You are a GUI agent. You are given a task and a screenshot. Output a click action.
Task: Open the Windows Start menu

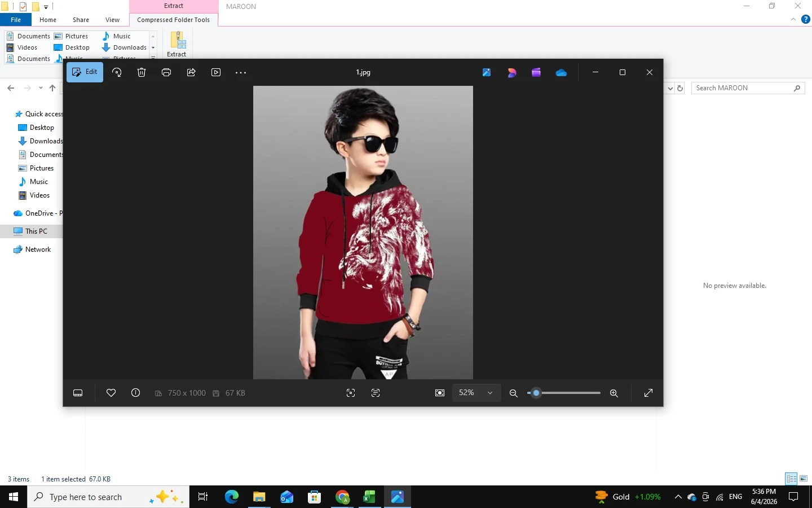[x=14, y=497]
